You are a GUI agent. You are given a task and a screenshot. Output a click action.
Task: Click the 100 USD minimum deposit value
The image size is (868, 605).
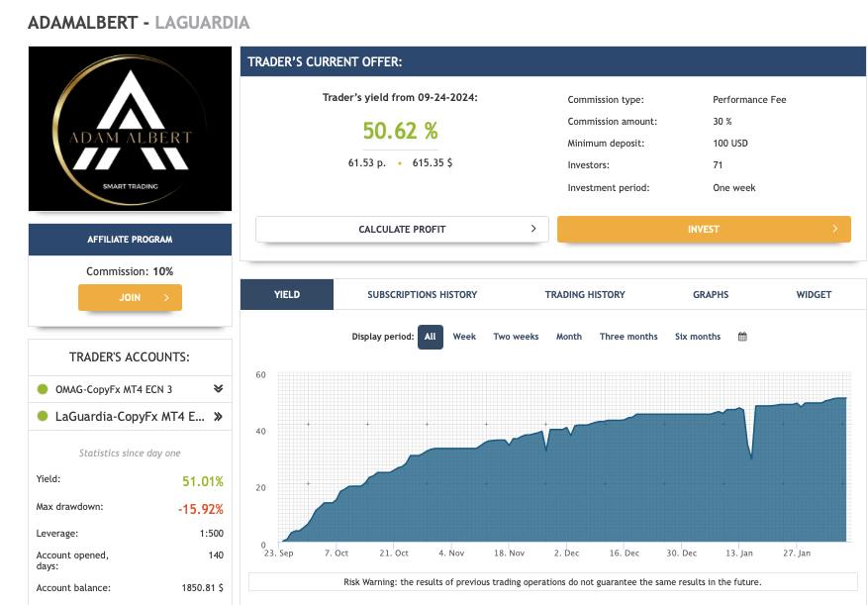(x=730, y=143)
